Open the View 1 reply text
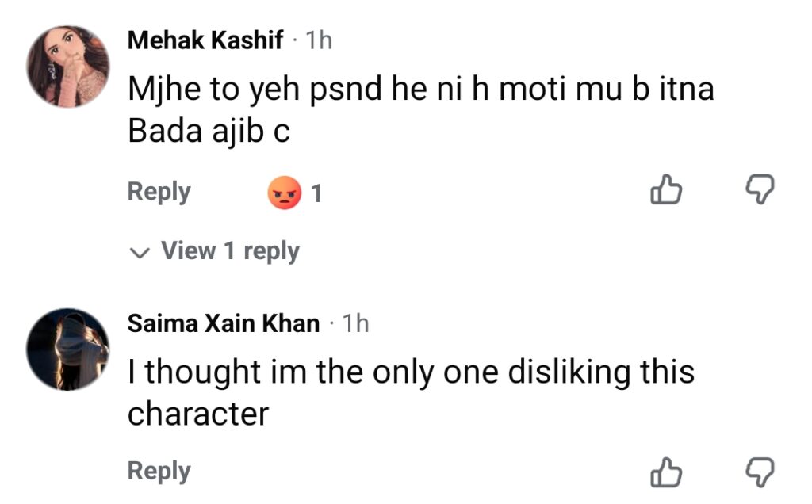Screen dimensions: 812x504 coord(231,251)
